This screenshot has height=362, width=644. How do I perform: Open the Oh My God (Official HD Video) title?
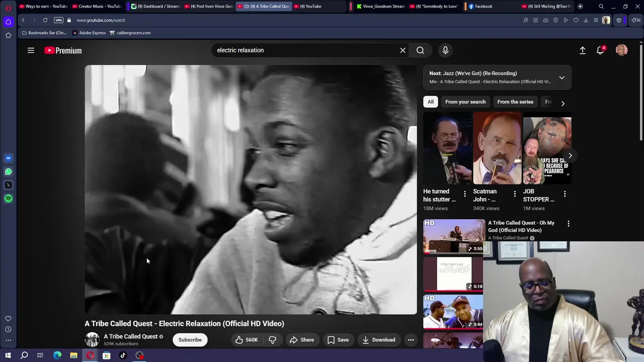(x=521, y=226)
